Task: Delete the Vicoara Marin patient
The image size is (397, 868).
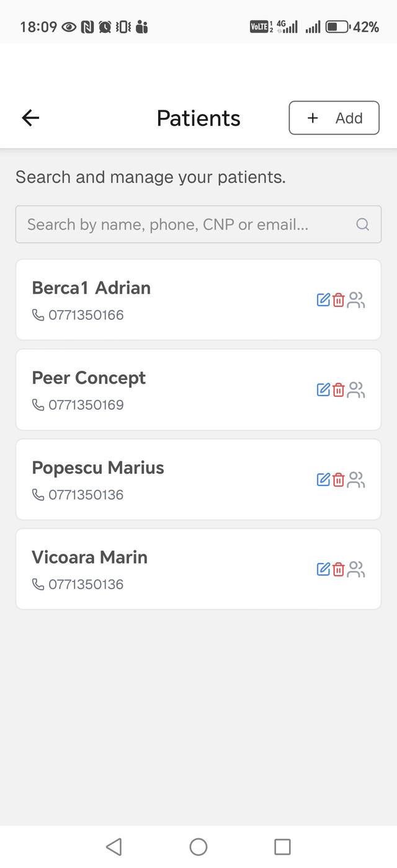Action: point(339,569)
